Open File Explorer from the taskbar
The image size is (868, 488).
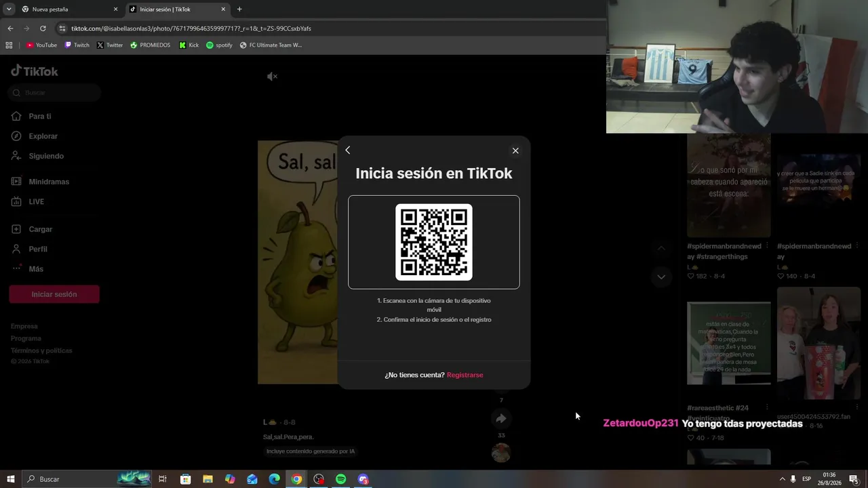coord(208,479)
